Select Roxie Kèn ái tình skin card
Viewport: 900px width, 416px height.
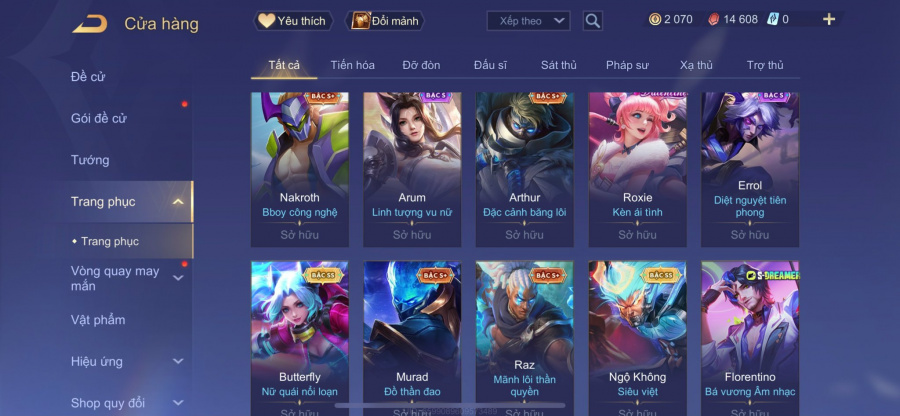[x=637, y=170]
